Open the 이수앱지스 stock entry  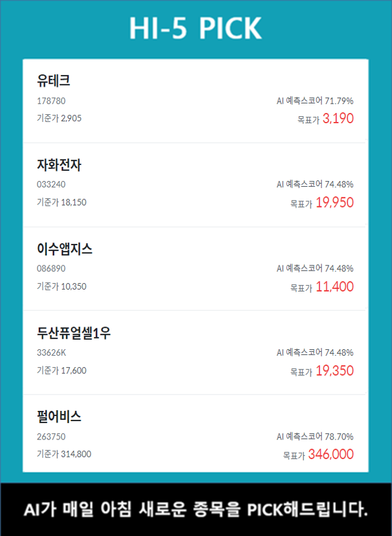(x=65, y=249)
